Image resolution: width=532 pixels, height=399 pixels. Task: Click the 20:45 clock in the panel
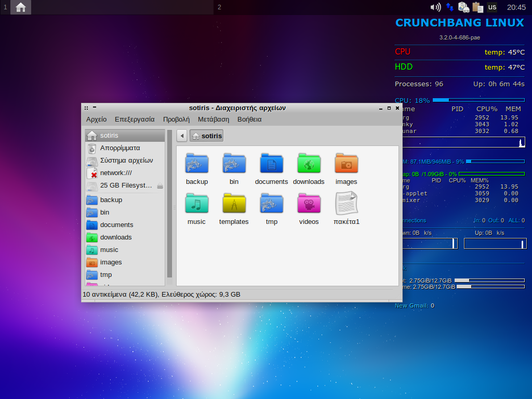(516, 7)
